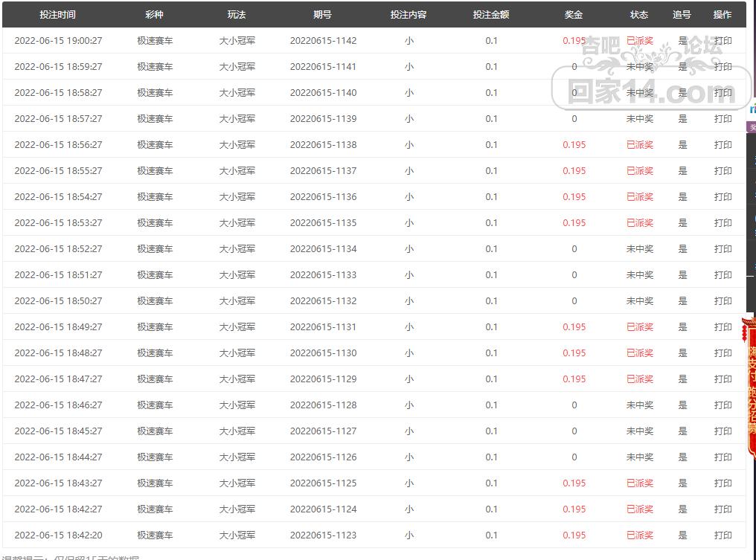Click the 玩法 column header
The height and width of the screenshot is (560, 756).
[x=237, y=14]
